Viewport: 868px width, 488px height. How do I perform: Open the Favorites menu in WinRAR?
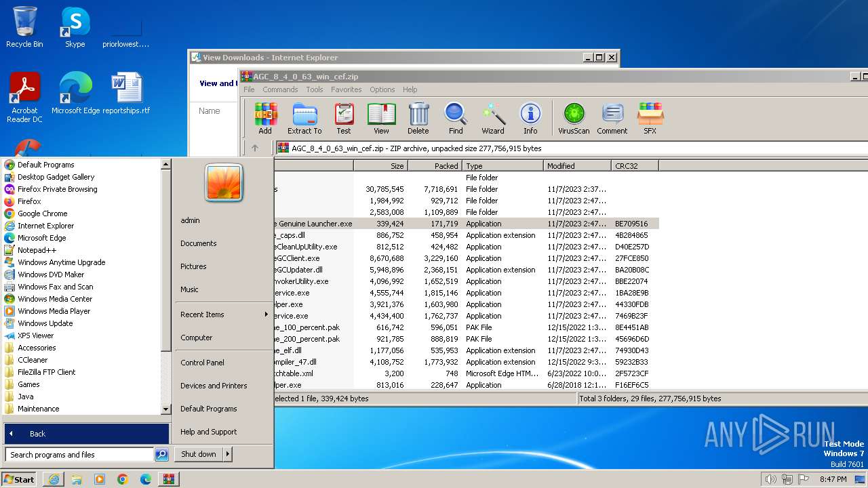coord(346,89)
